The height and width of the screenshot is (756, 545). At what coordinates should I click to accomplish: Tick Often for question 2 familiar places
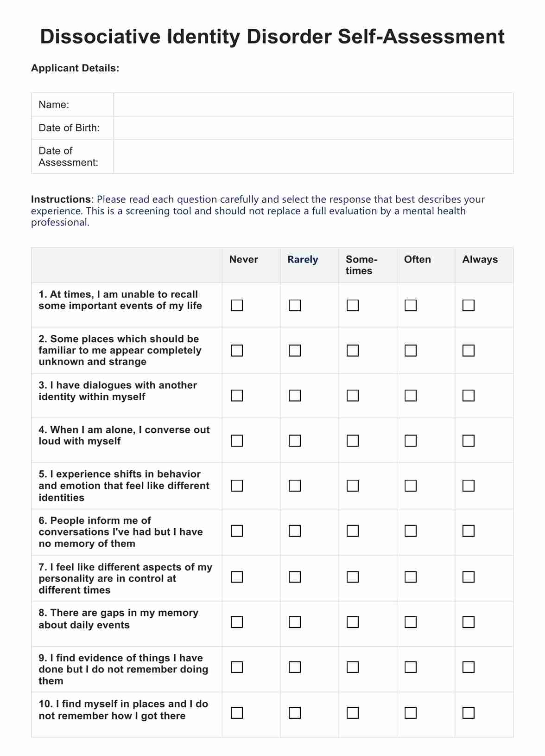[x=411, y=351]
